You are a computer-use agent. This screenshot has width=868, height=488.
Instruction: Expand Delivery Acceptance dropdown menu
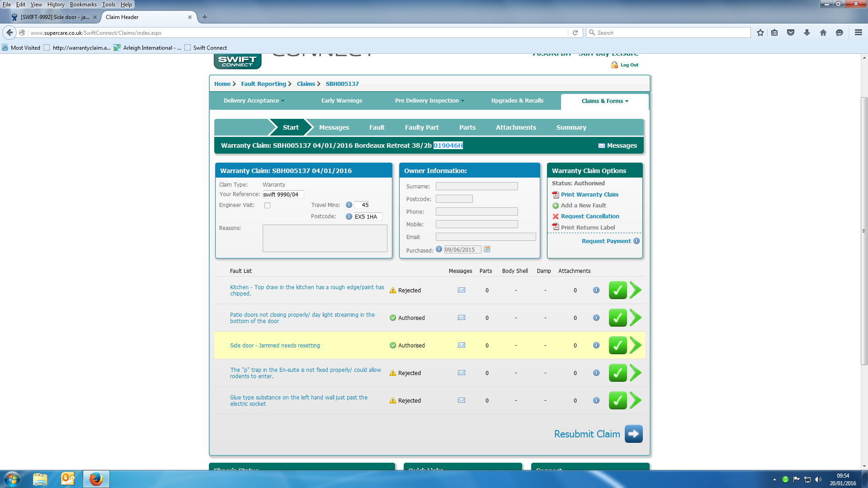254,101
